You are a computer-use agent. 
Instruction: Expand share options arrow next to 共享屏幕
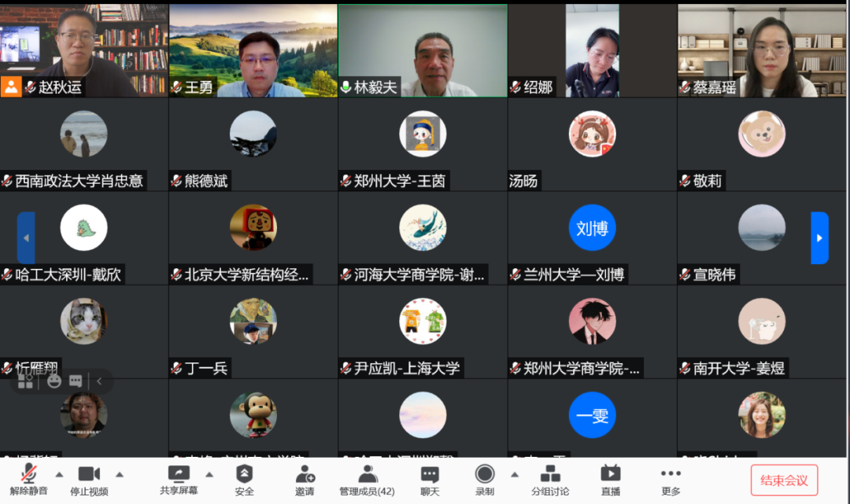point(209,475)
